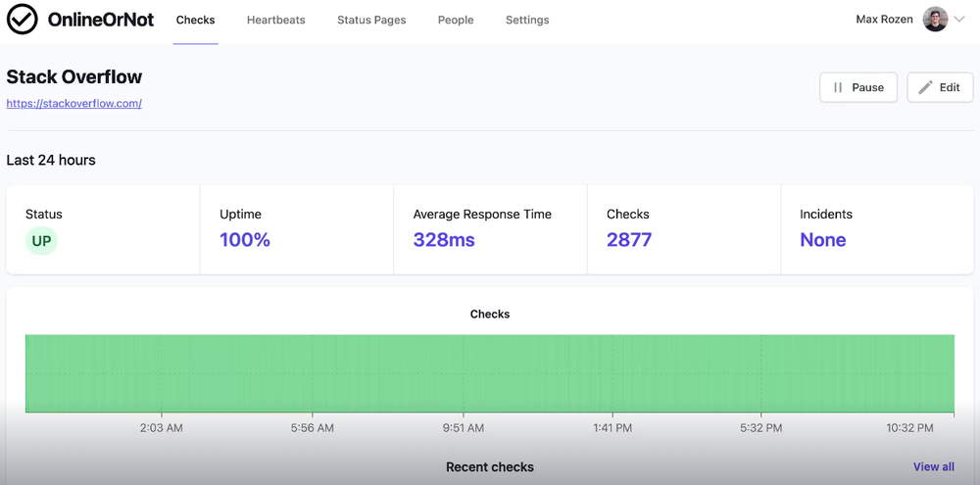This screenshot has width=980, height=485.
Task: Click the Status label
Action: (44, 215)
